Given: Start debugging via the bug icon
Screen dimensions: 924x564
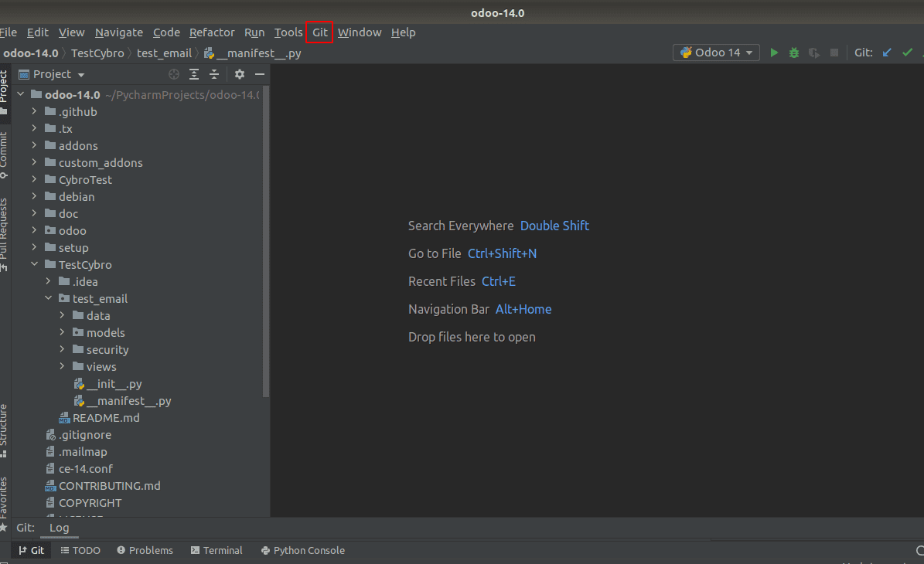Looking at the screenshot, I should pyautogui.click(x=794, y=52).
